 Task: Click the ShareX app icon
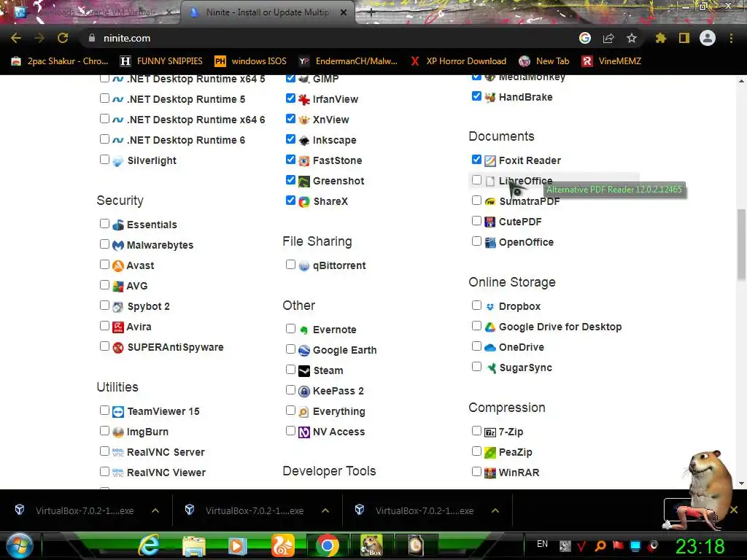coord(304,201)
